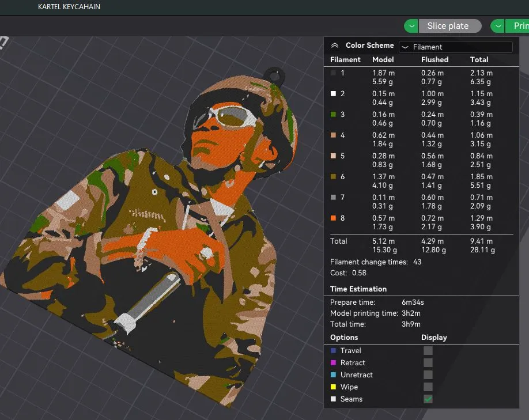
Task: Click the Unretract cyan legend icon
Action: click(333, 375)
